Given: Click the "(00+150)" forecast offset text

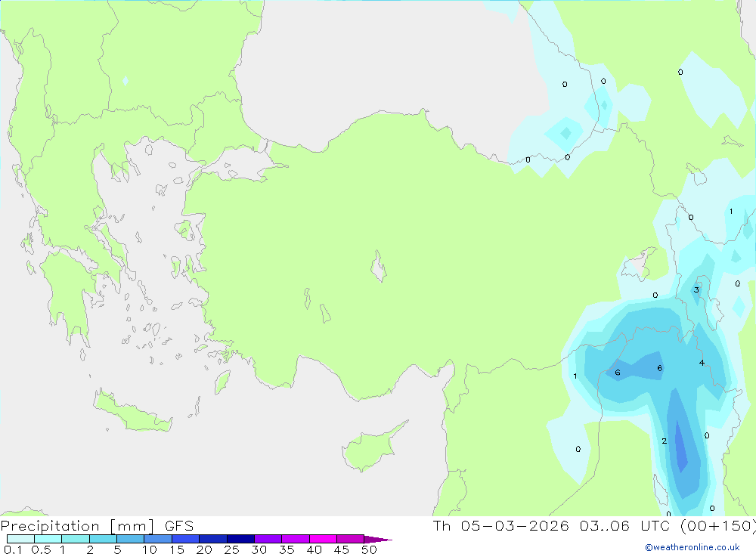Looking at the screenshot, I should click(718, 525).
